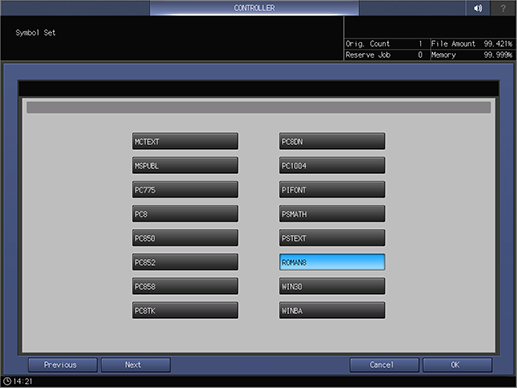Choose the PC8 symbol set button
The image size is (517, 388).
point(185,214)
